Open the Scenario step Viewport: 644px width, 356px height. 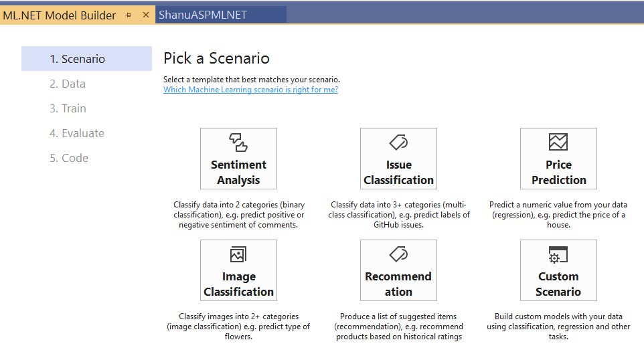tap(77, 59)
